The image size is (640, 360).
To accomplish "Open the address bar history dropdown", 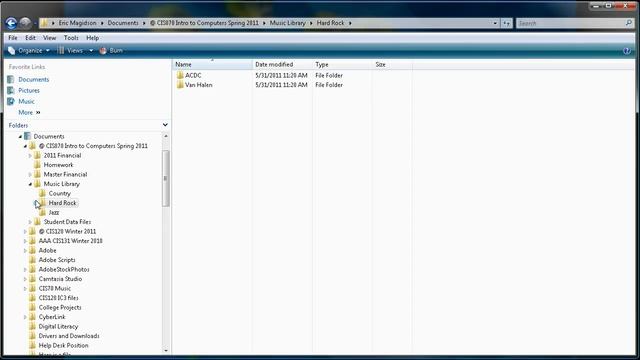I will coord(495,23).
